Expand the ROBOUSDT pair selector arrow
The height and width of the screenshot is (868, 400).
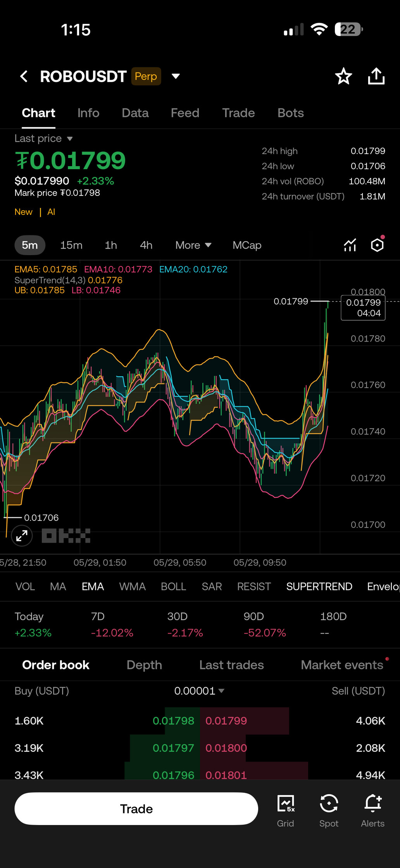tap(176, 76)
